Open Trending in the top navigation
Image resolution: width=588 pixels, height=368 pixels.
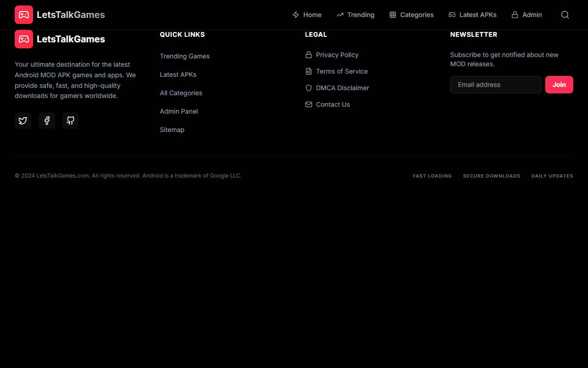355,15
